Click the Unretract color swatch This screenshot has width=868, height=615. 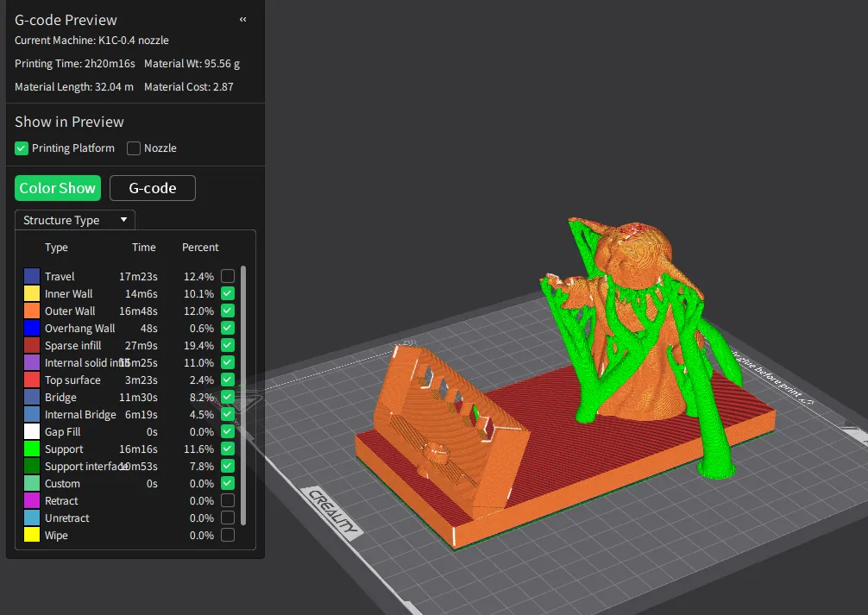tap(32, 518)
